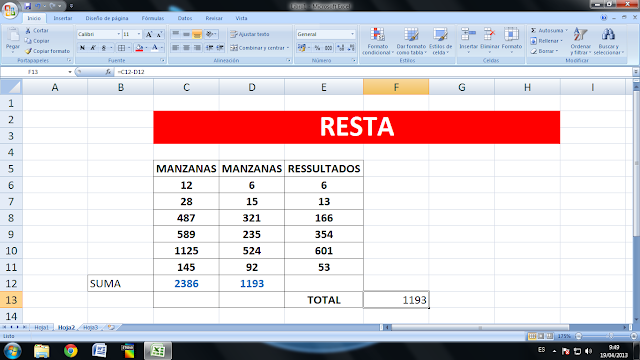Click insert function fx button

[x=108, y=72]
